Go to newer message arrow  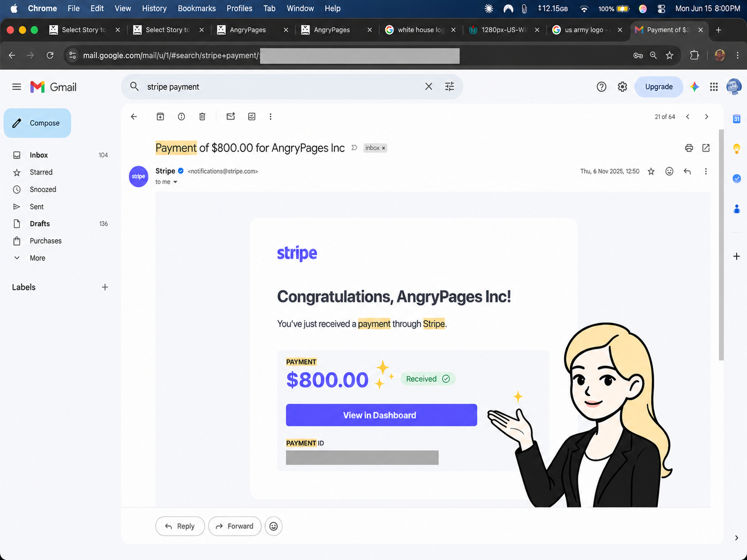click(x=688, y=117)
